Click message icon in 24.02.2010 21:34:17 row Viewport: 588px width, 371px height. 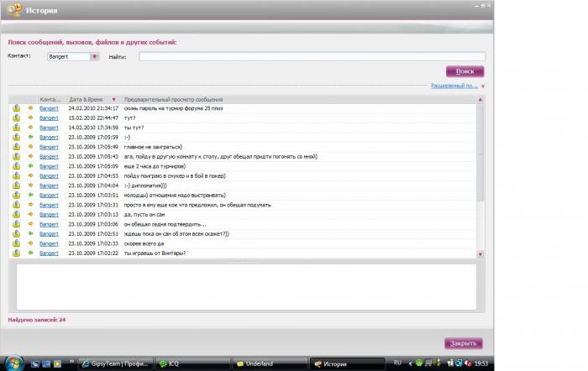pyautogui.click(x=17, y=108)
